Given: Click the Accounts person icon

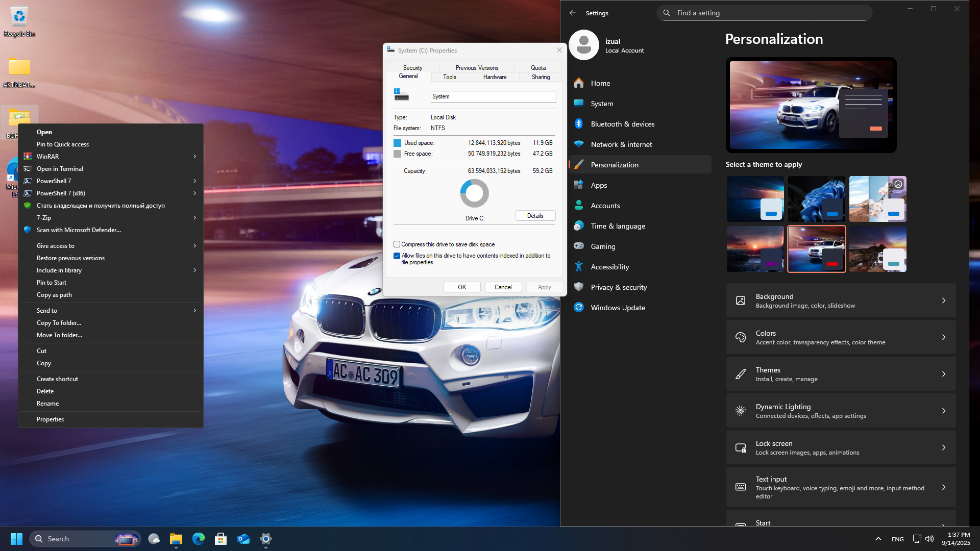Looking at the screenshot, I should pos(579,206).
